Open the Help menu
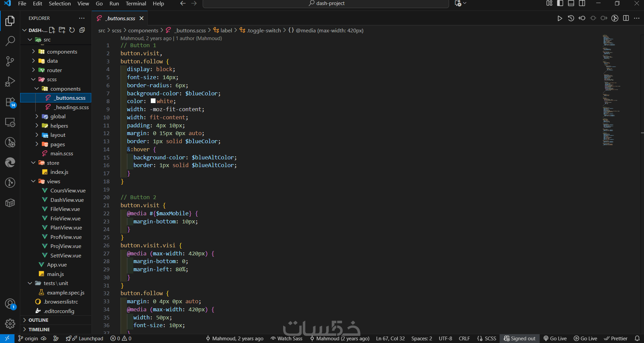The image size is (644, 343). 158,3
